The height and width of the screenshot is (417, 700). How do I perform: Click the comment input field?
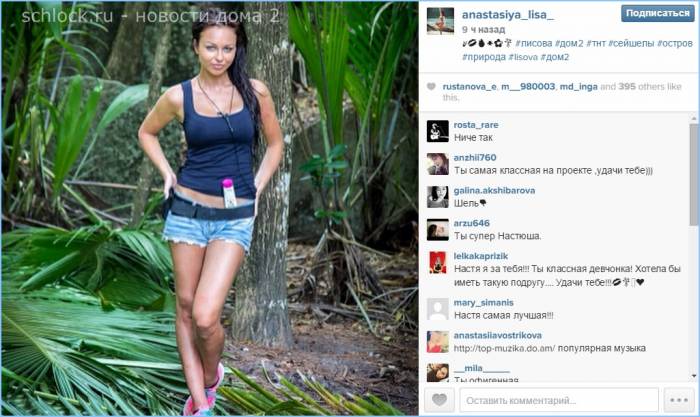[x=559, y=400]
